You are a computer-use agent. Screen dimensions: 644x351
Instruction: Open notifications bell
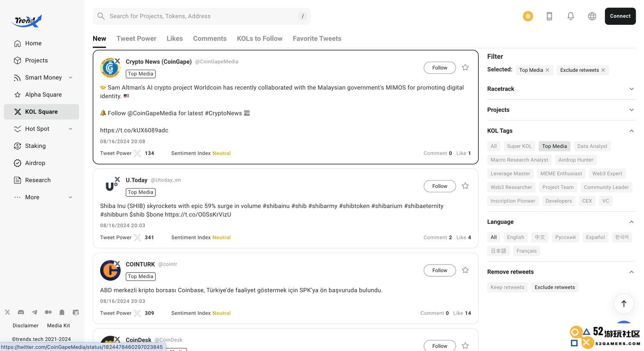(571, 16)
